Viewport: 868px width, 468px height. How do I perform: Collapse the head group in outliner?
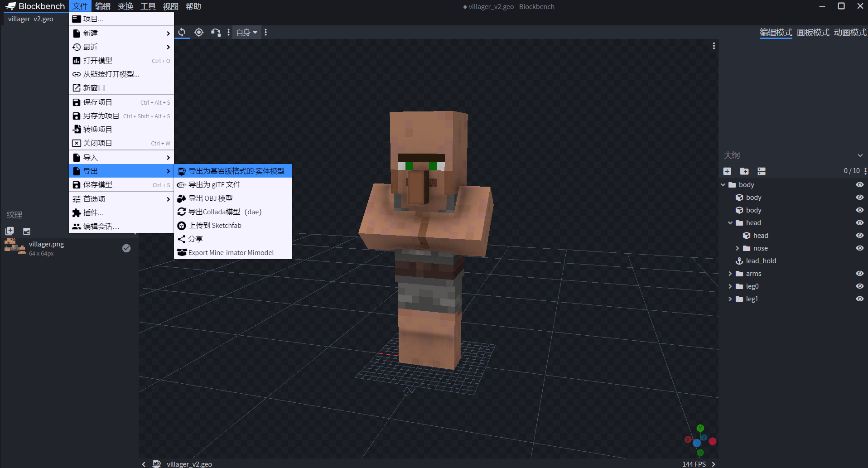pyautogui.click(x=730, y=223)
